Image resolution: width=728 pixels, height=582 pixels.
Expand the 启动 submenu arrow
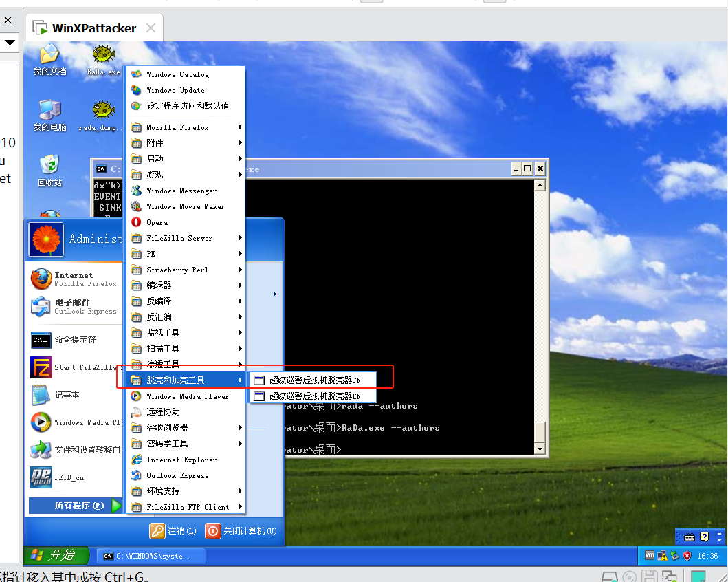[x=240, y=159]
